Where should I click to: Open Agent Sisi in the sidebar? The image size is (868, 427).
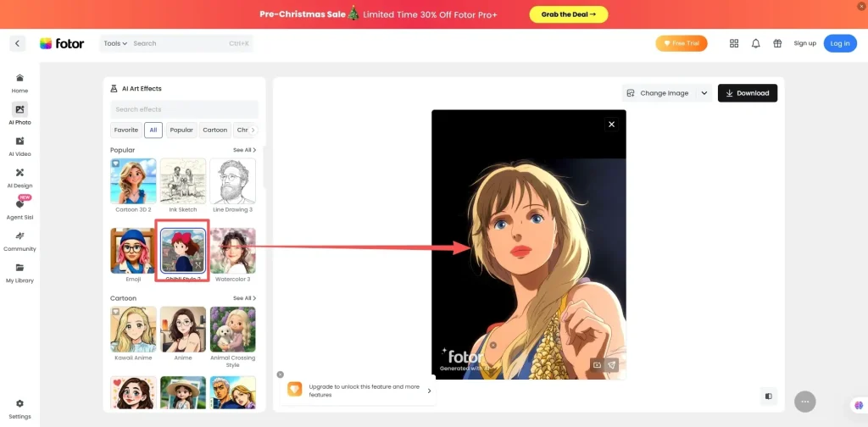(20, 209)
